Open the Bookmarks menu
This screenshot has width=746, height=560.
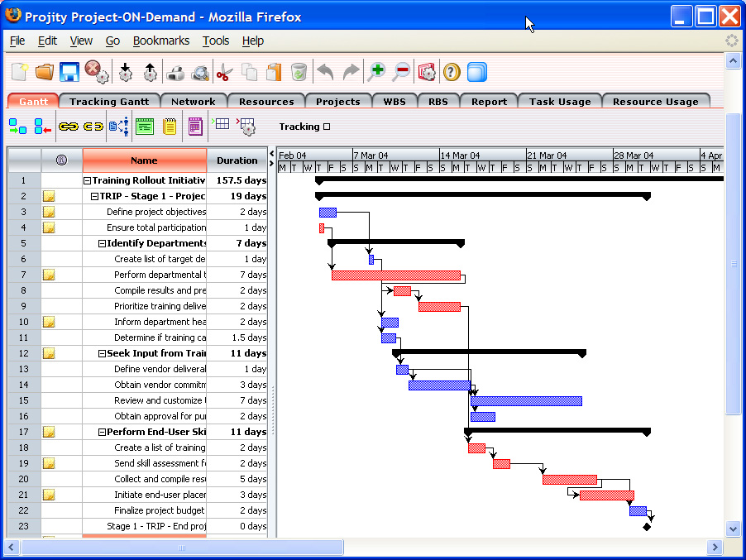tap(160, 41)
